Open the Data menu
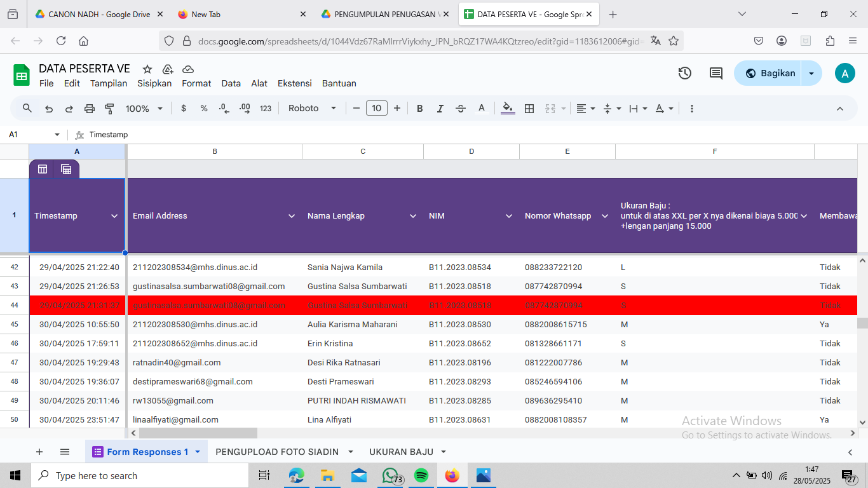The image size is (868, 488). 231,83
